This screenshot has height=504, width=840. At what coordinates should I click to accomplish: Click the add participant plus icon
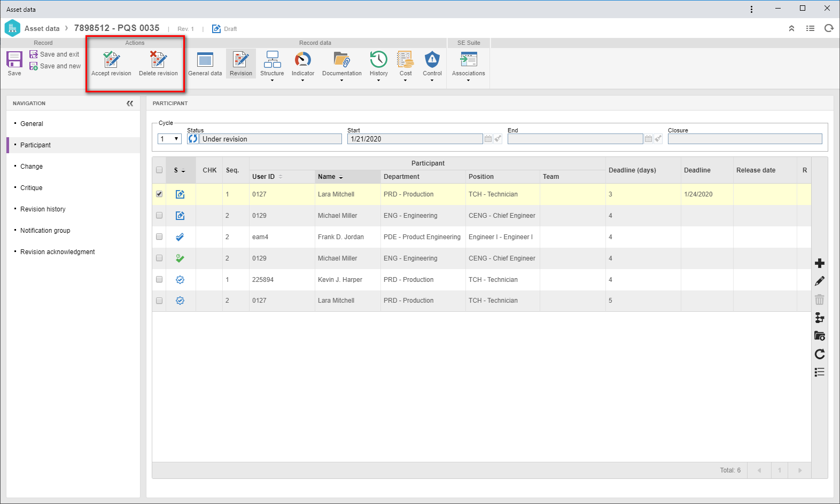(820, 263)
